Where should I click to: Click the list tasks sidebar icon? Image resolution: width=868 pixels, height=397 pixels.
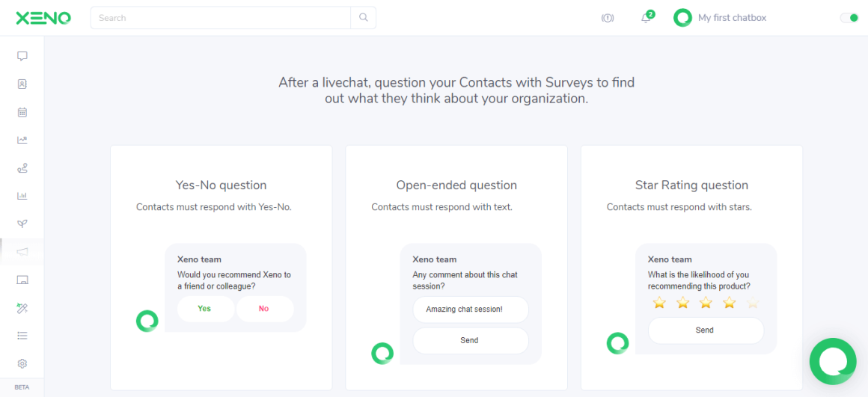point(22,336)
